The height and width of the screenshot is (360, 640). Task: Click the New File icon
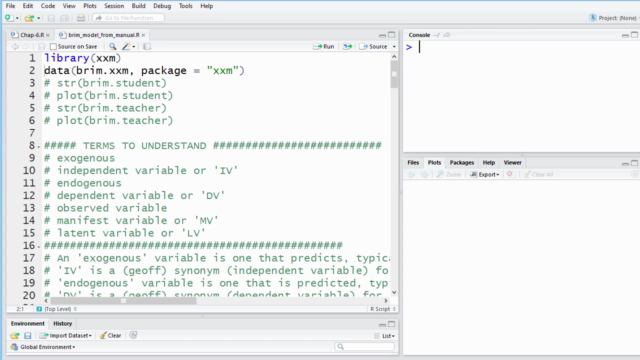(9, 18)
